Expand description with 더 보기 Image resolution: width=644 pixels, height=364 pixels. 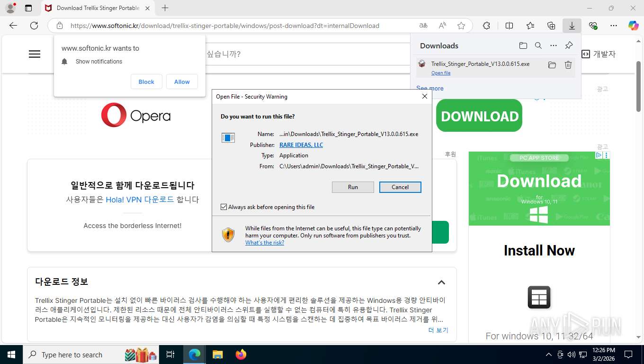(x=438, y=330)
